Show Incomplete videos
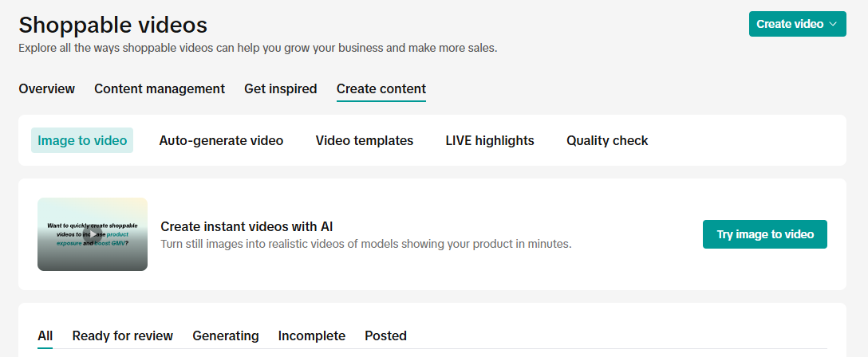The width and height of the screenshot is (868, 357). tap(312, 335)
